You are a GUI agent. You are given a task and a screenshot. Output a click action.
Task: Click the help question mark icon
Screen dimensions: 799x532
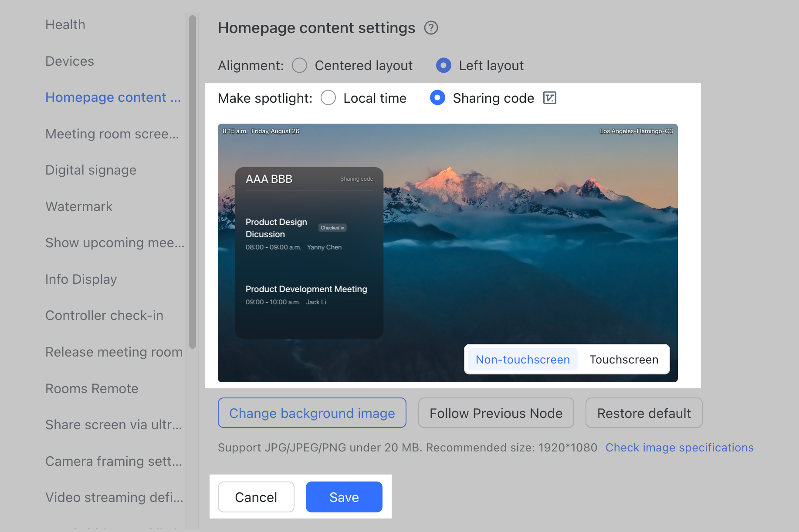point(431,28)
